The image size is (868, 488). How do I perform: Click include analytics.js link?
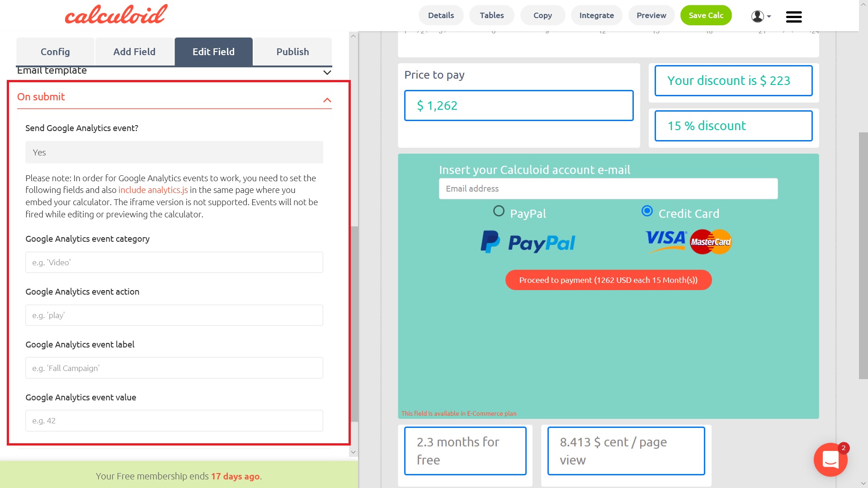(x=153, y=190)
